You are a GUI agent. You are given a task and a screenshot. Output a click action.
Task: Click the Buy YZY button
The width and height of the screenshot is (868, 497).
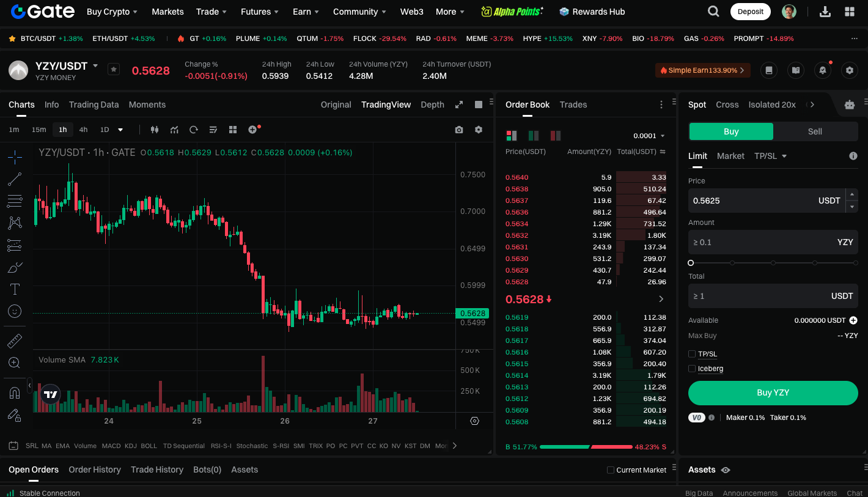pos(773,392)
